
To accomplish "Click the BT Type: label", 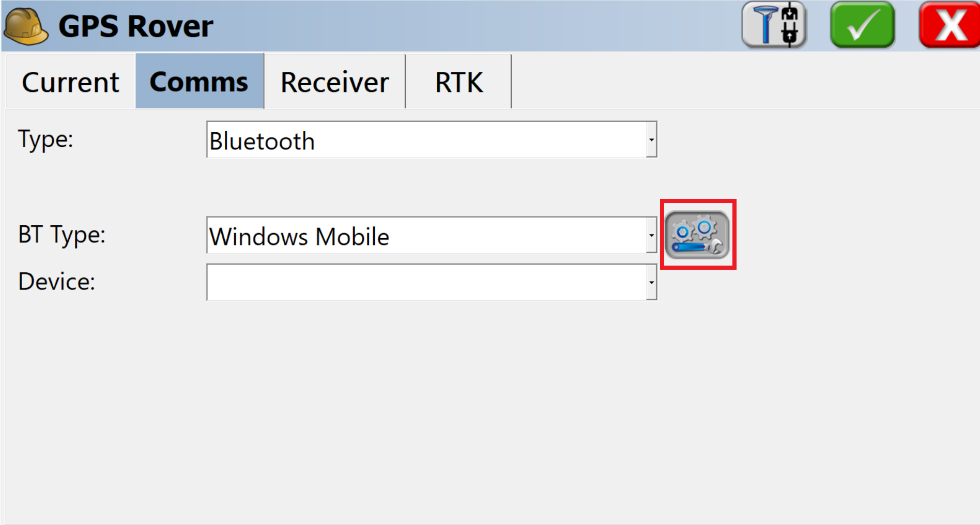I will point(62,235).
